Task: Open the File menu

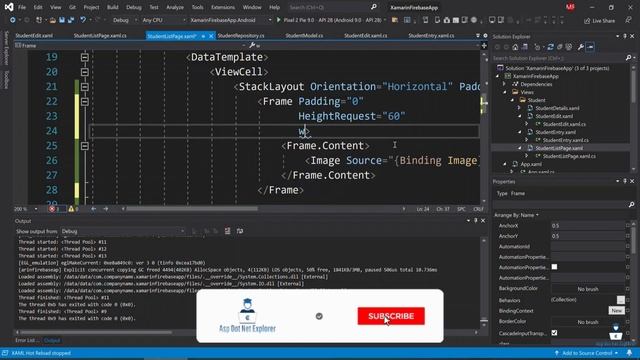Action: (22, 7)
